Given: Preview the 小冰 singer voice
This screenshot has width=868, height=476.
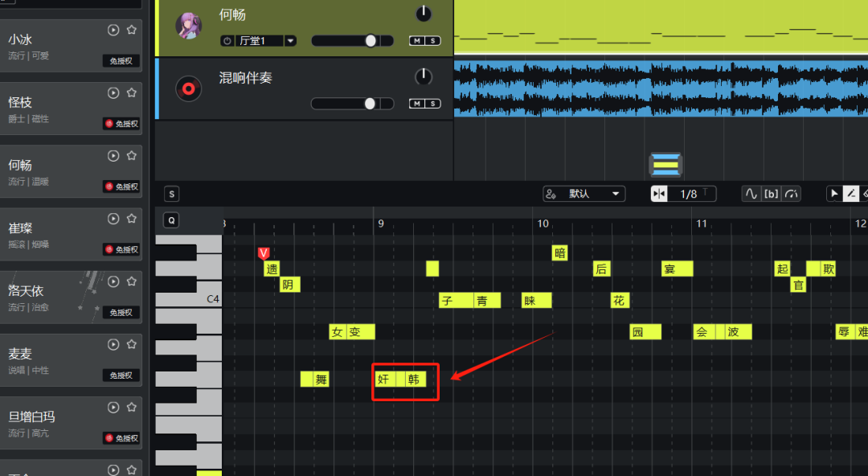Looking at the screenshot, I should pyautogui.click(x=113, y=30).
